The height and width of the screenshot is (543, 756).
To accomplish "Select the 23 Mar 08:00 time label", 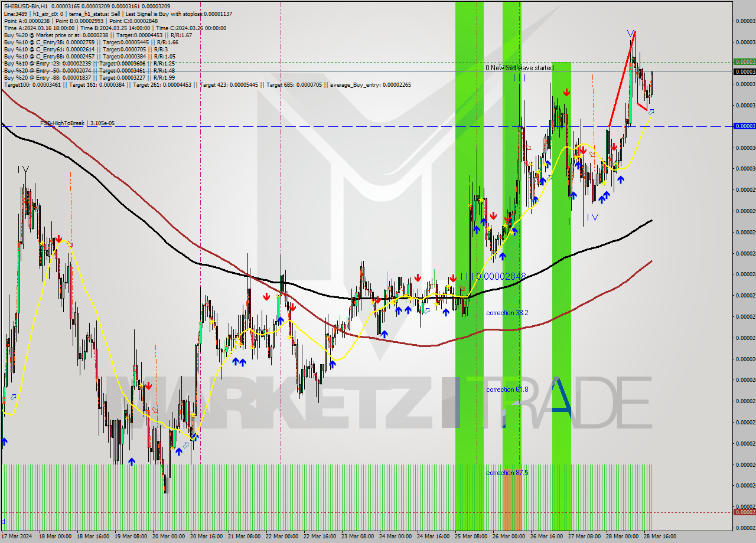I will [359, 537].
